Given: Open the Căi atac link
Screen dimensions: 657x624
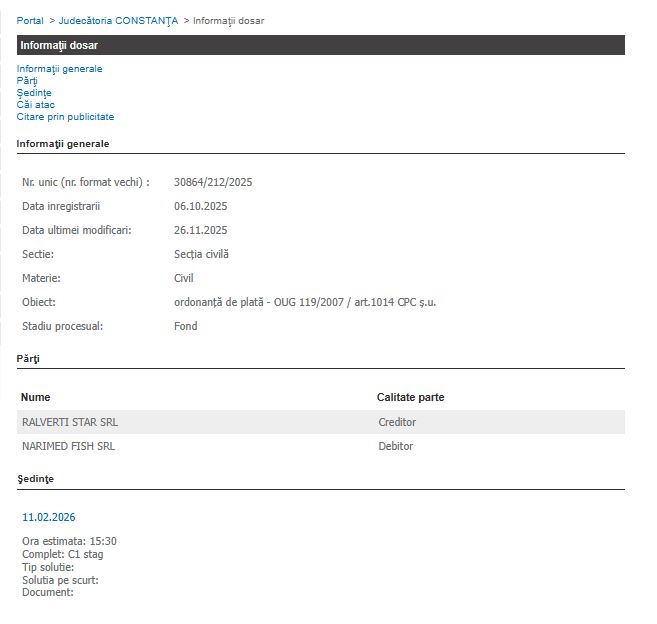Looking at the screenshot, I should pos(35,105).
